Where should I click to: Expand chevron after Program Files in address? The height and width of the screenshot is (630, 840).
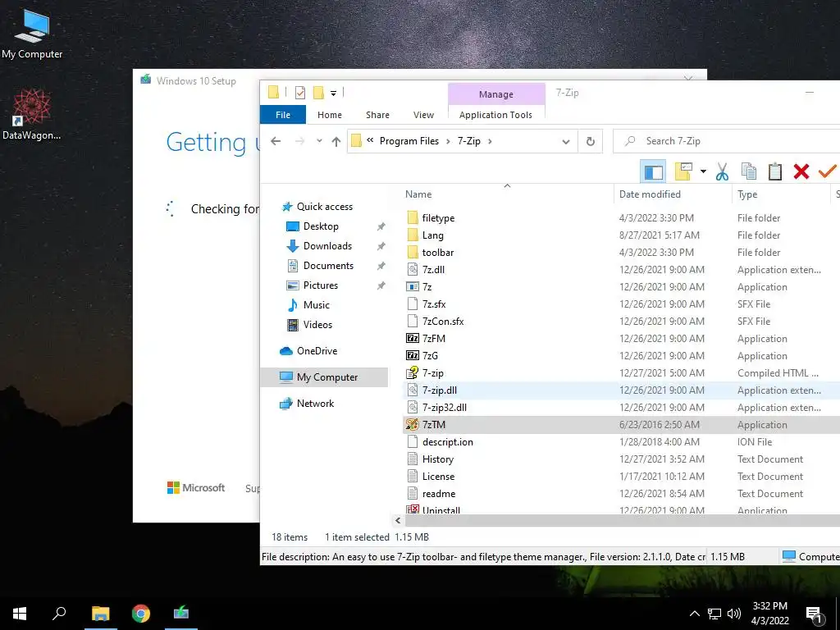click(x=449, y=141)
